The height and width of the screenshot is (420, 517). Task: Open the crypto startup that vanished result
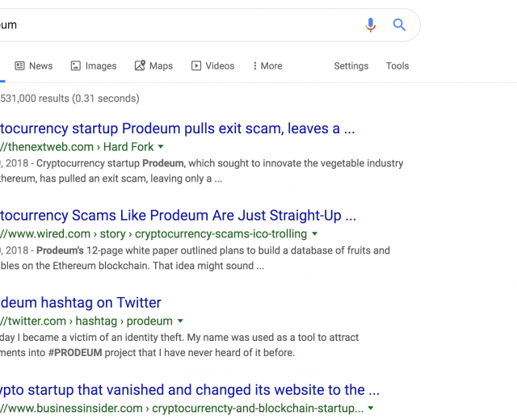pyautogui.click(x=190, y=390)
